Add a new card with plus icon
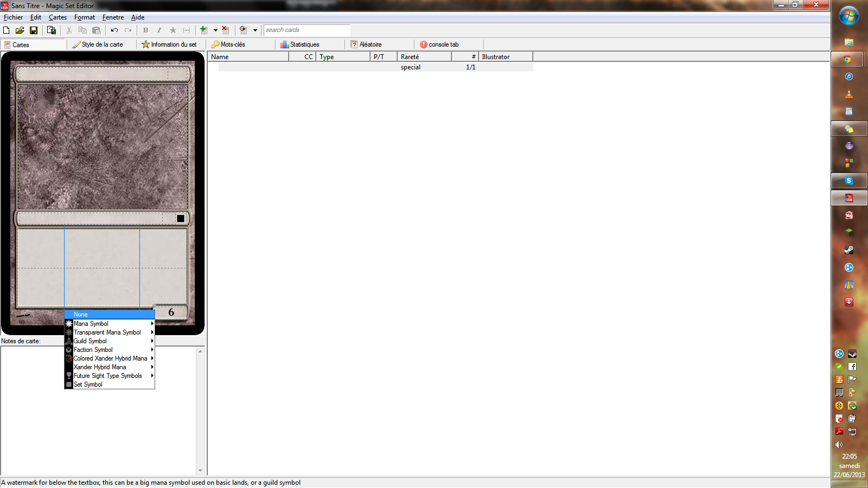The image size is (868, 488). [204, 30]
